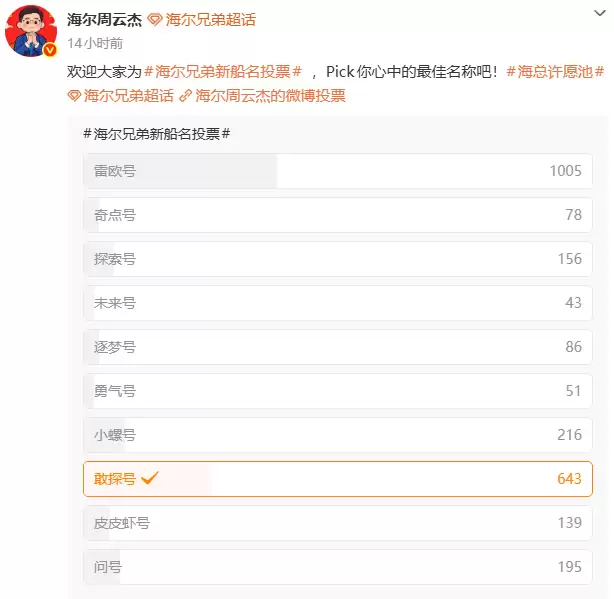Open the #海尔兄弟新船名投票# hashtag in the post text
Viewport: 614px width, 599px height.
[x=223, y=72]
